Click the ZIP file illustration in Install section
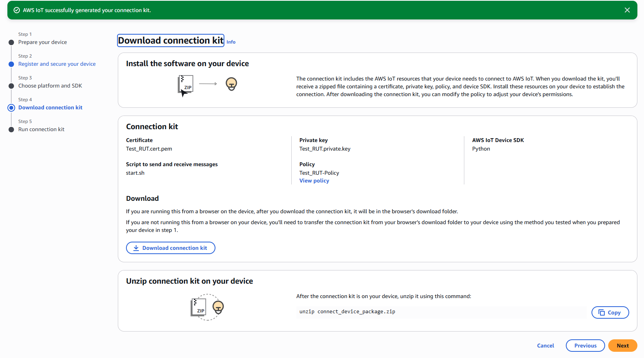This screenshot has width=644, height=358. 186,85
